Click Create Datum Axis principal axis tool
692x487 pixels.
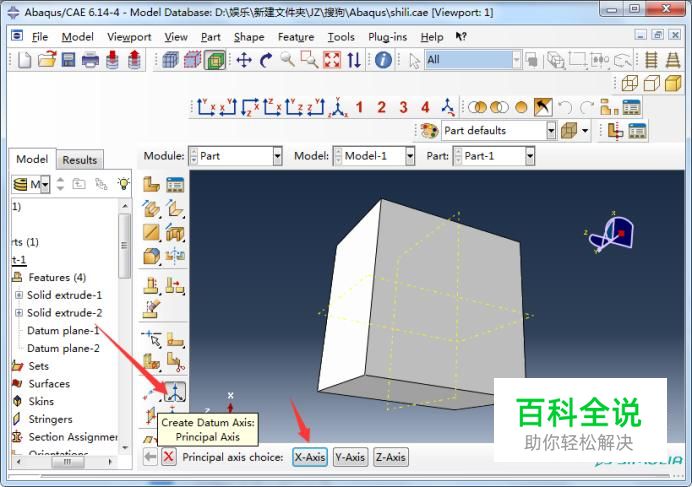coord(175,392)
